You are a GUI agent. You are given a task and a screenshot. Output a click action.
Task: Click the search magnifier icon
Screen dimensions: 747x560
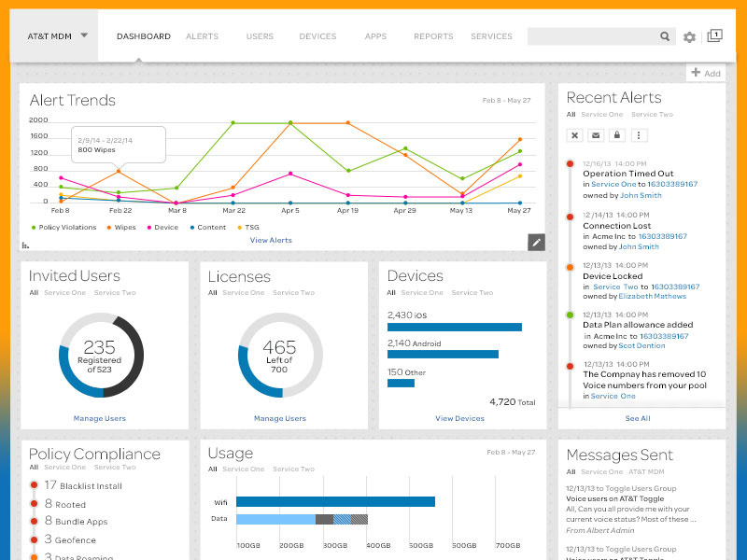click(665, 35)
